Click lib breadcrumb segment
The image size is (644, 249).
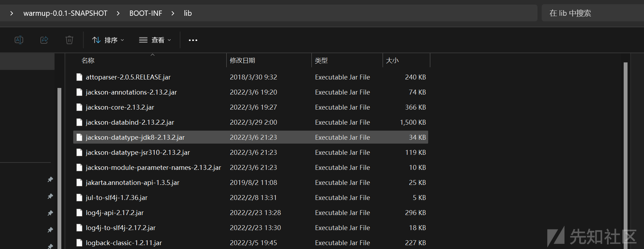(x=188, y=13)
